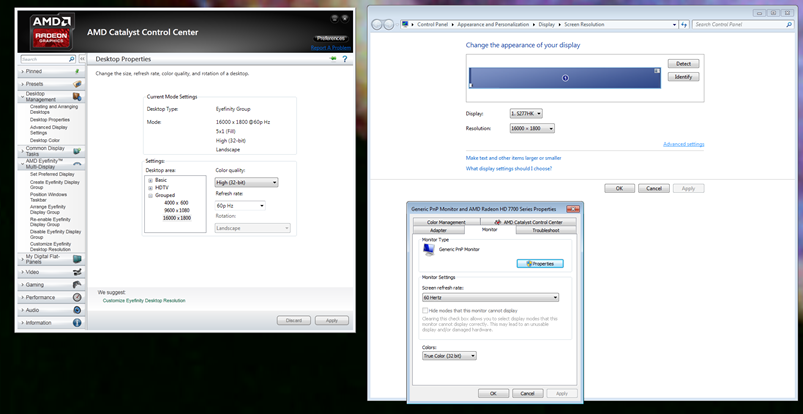Click the Generic PnP Monitor icon in Monitor Type
The image size is (803, 414).
pos(428,249)
